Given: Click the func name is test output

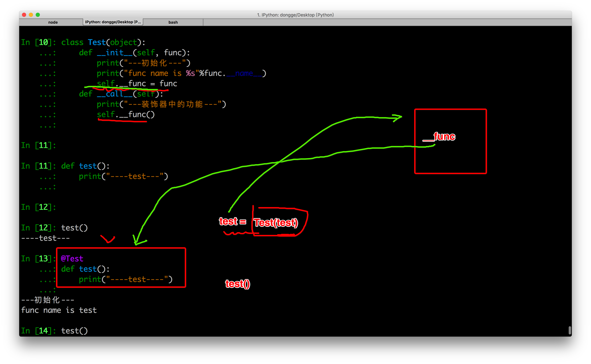Looking at the screenshot, I should click(59, 310).
